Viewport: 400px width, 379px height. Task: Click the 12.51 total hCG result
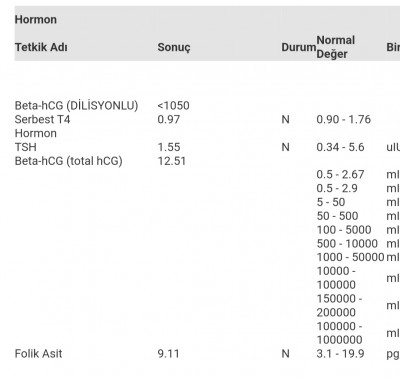tap(171, 161)
